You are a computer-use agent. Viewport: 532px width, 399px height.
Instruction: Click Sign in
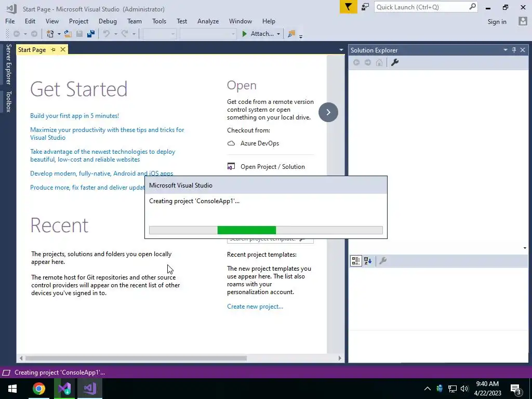(497, 22)
